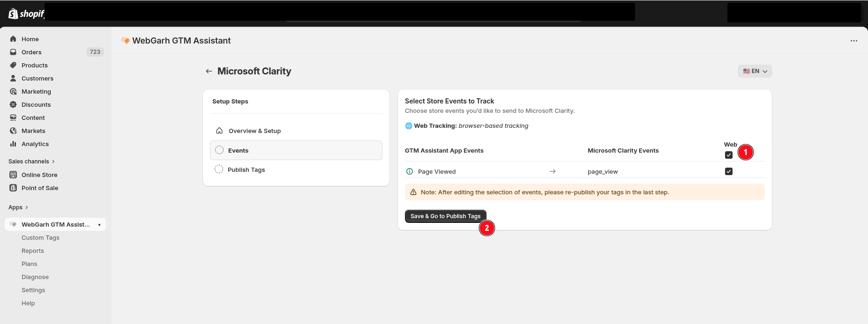Click the Analytics bar chart icon
Screen dimensions: 868x324
click(x=13, y=144)
